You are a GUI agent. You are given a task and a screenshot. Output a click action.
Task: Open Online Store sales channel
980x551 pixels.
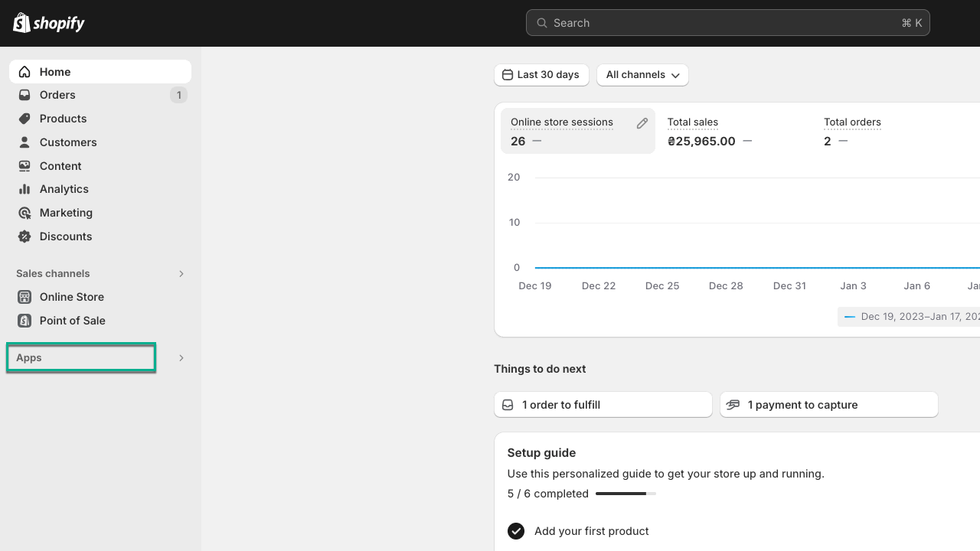click(72, 297)
